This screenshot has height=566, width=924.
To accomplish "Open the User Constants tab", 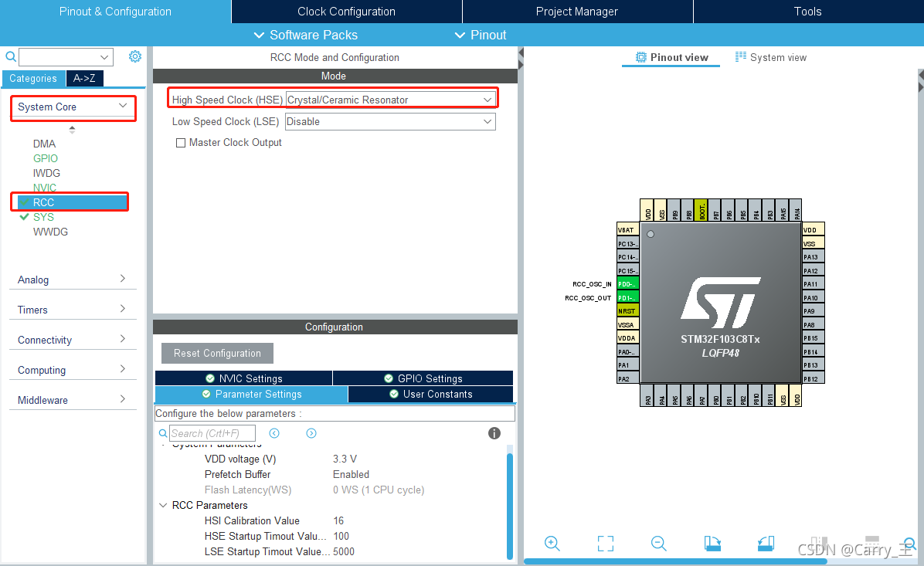I will (x=431, y=394).
